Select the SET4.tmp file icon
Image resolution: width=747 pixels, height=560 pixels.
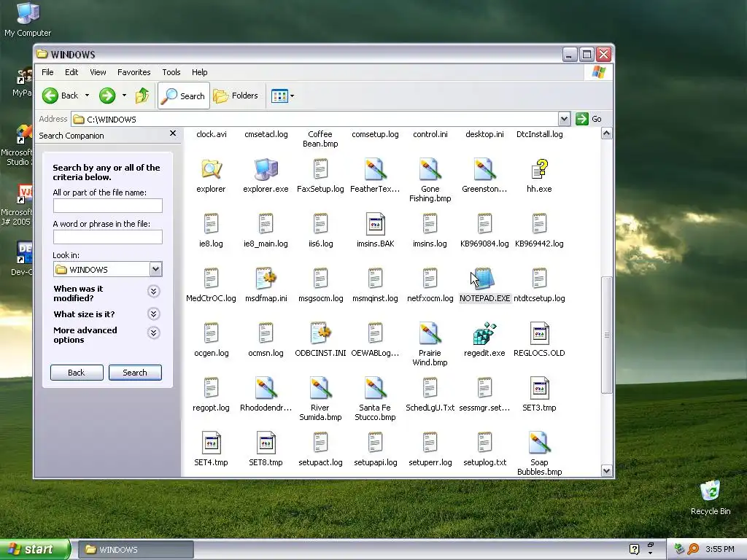(211, 443)
